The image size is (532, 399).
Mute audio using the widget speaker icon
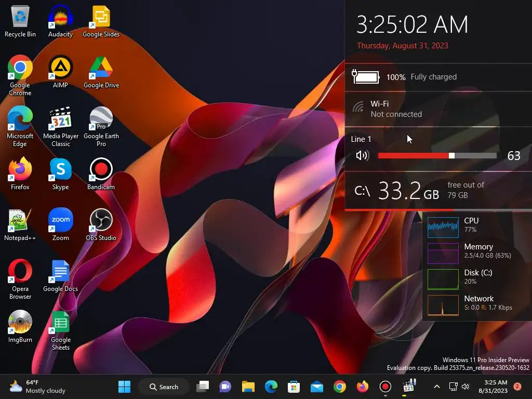click(x=362, y=156)
